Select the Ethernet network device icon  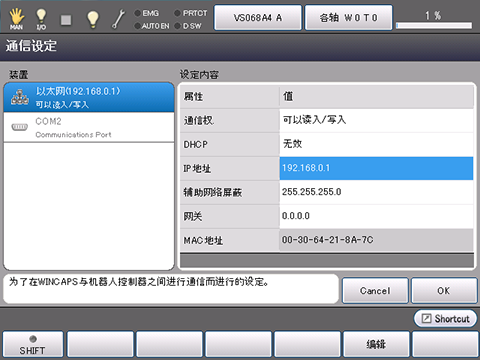(20, 97)
